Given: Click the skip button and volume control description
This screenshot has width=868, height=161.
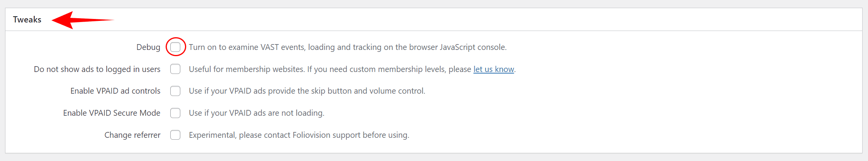Looking at the screenshot, I should click(x=307, y=91).
